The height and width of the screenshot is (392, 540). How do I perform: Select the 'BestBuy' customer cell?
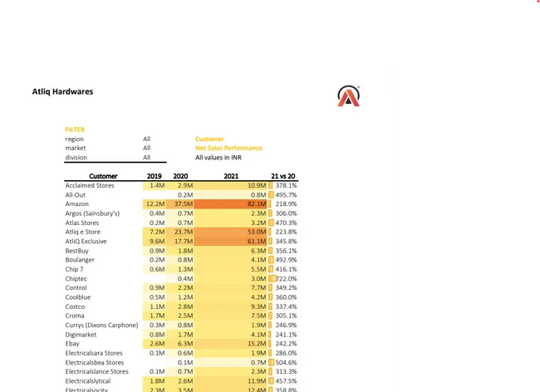[x=76, y=251]
